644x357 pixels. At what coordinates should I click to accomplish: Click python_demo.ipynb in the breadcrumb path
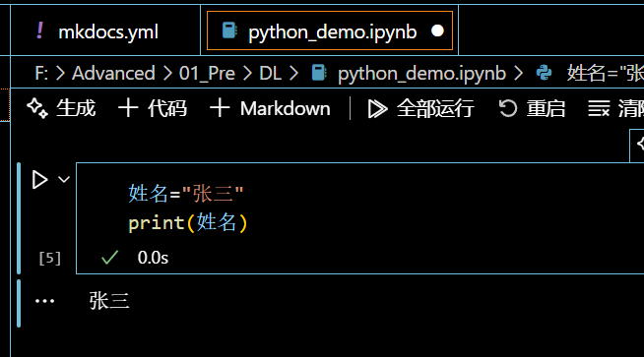tap(421, 74)
